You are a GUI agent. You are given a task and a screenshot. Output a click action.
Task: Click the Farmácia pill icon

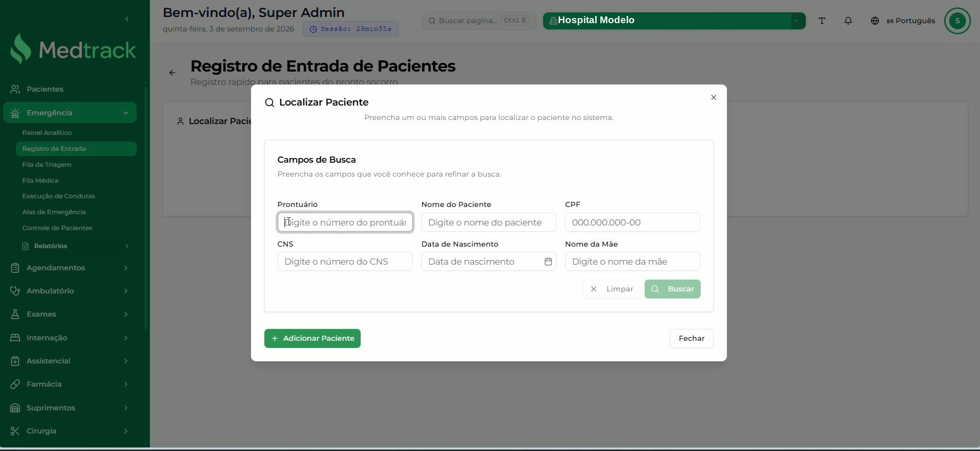point(15,384)
